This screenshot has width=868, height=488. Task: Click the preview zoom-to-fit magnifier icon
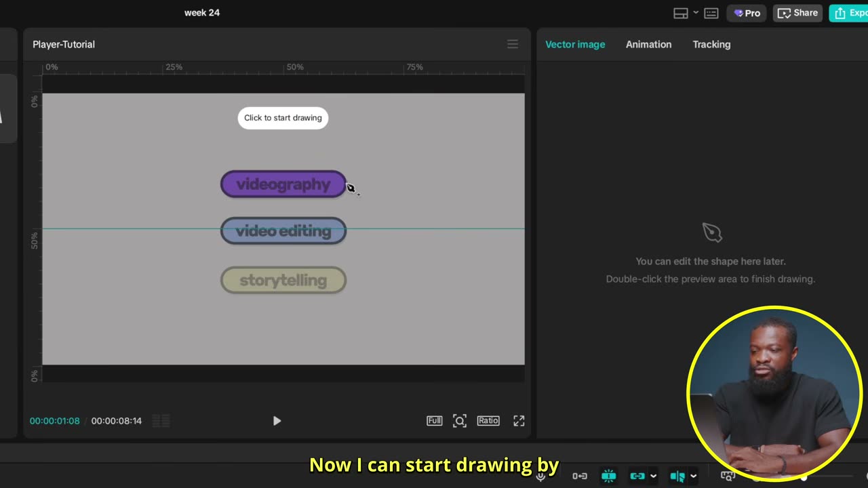(460, 421)
